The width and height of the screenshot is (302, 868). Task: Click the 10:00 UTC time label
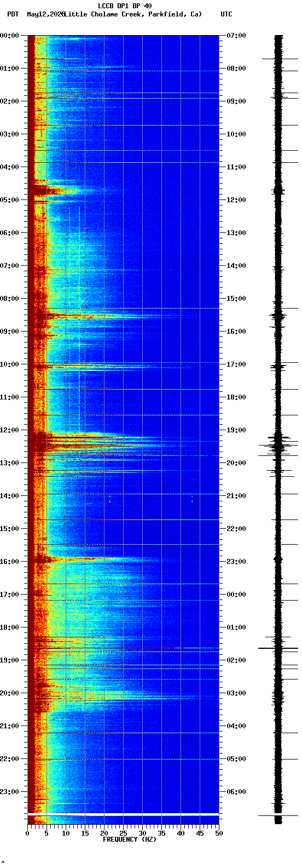click(236, 134)
